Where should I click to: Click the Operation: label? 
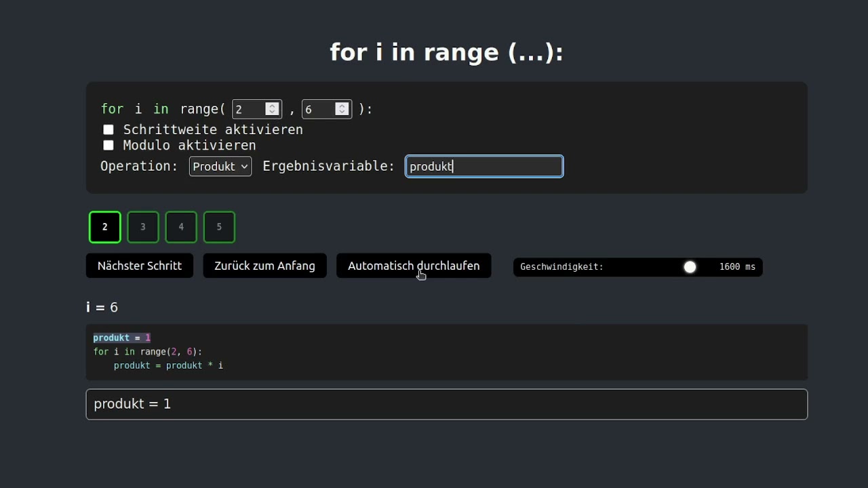pos(139,166)
